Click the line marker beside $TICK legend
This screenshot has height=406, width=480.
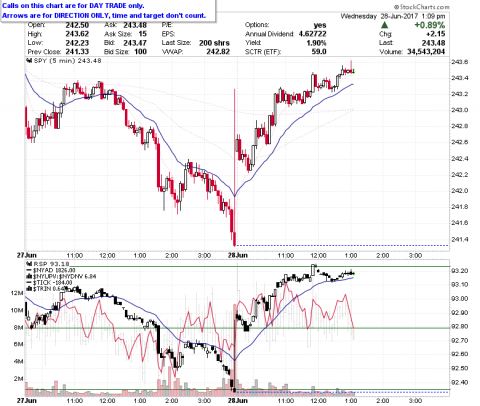[29, 283]
